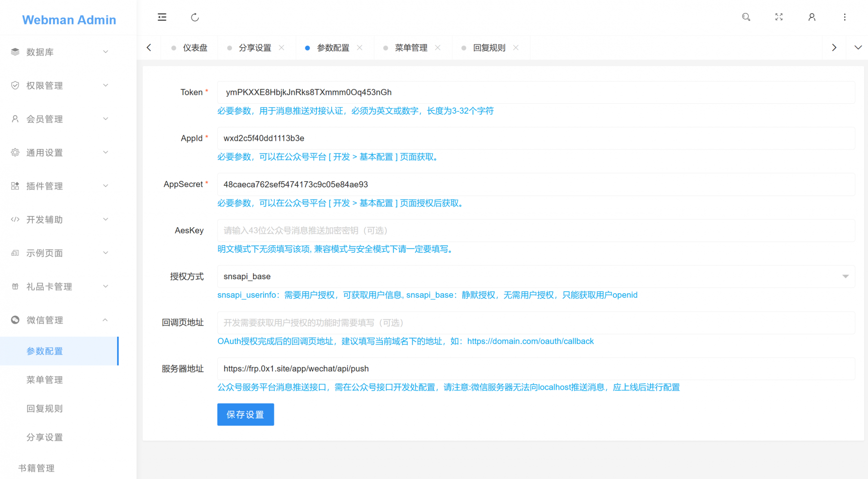The height and width of the screenshot is (479, 868).
Task: Close the 菜单管理 tab
Action: [x=438, y=47]
